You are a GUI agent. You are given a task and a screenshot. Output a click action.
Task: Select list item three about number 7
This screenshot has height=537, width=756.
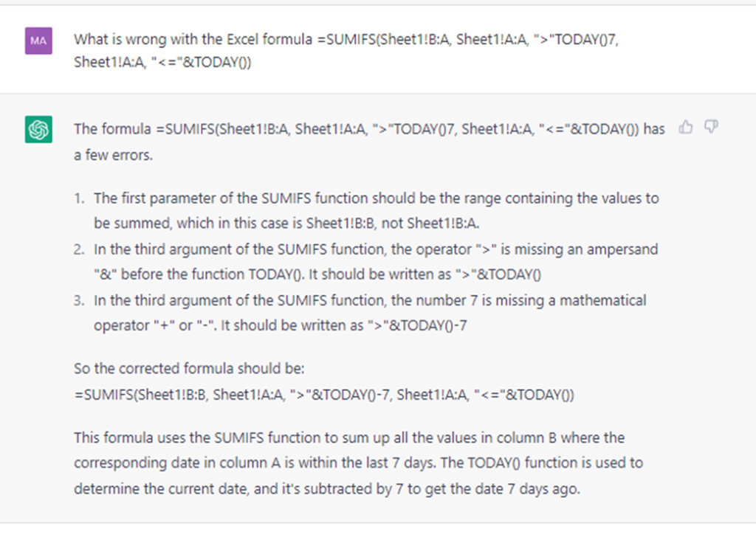(370, 313)
